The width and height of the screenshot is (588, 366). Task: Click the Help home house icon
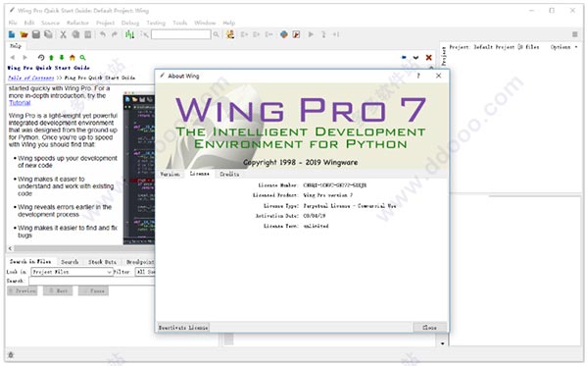[73, 58]
